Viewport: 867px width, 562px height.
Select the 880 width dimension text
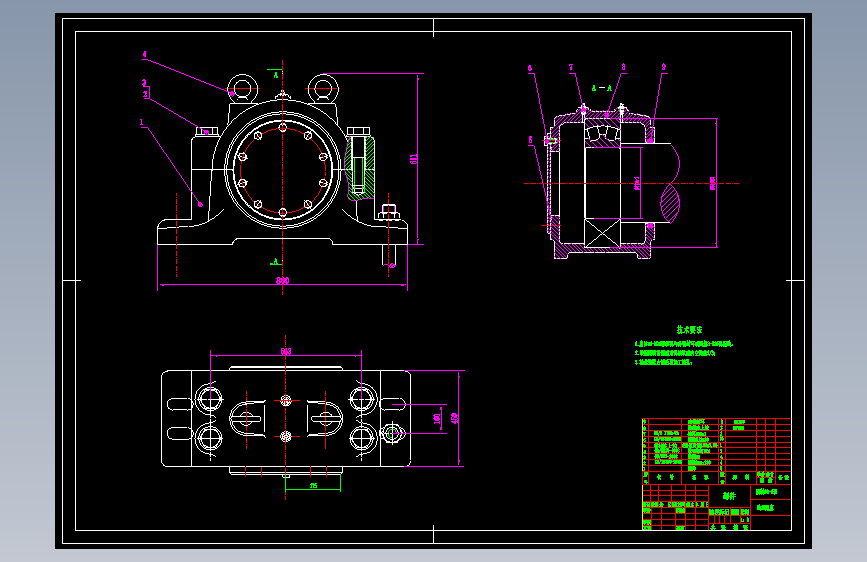click(283, 280)
